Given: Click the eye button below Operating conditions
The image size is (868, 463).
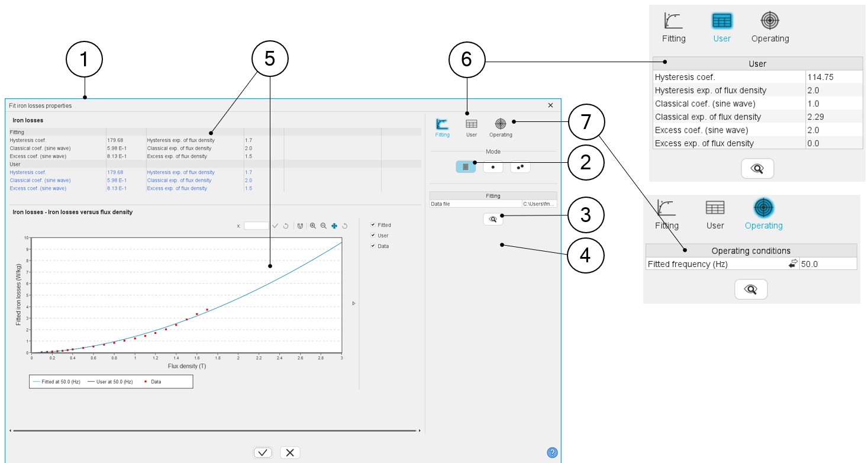Looking at the screenshot, I should 751,289.
